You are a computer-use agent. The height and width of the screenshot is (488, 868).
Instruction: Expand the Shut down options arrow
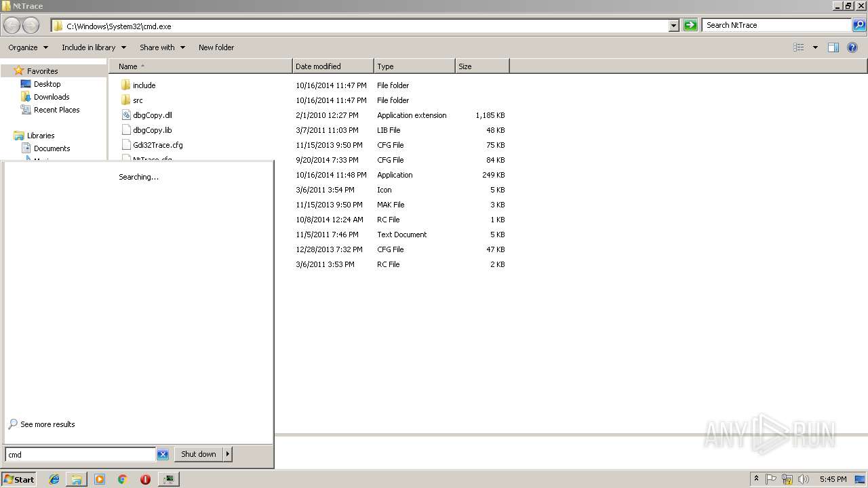(227, 454)
